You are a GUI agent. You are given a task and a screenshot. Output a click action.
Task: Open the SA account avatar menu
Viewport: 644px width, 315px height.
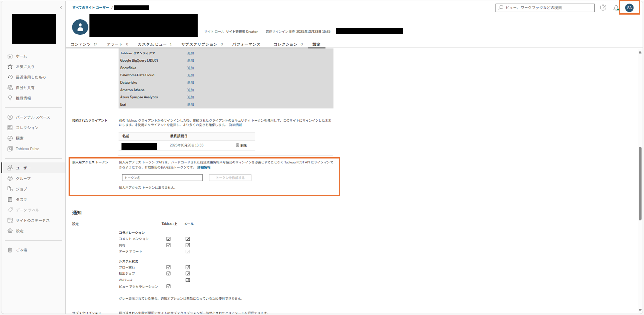tap(629, 8)
